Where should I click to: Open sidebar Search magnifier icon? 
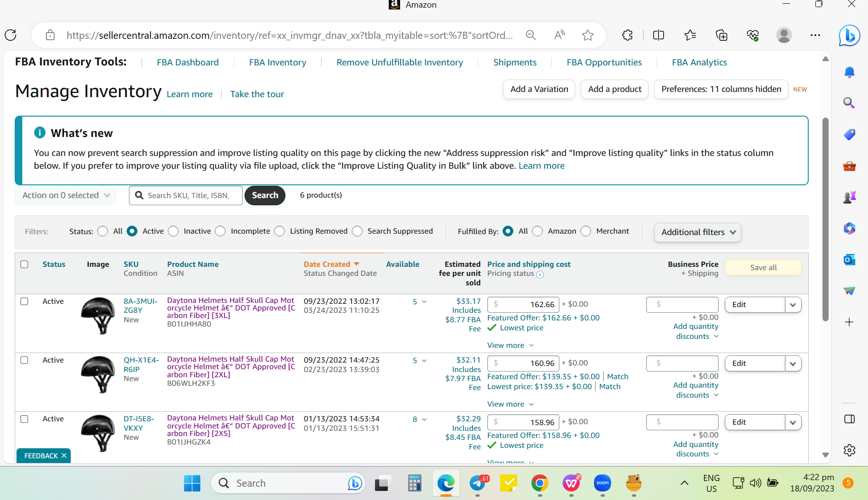coord(849,103)
